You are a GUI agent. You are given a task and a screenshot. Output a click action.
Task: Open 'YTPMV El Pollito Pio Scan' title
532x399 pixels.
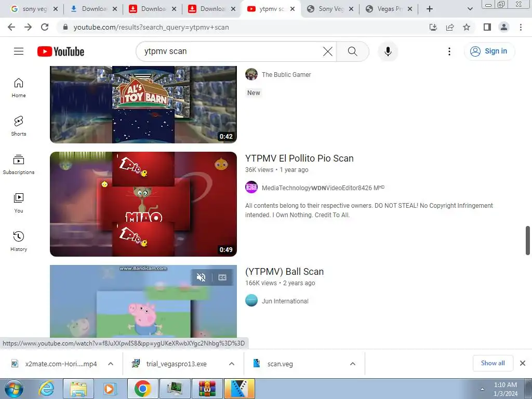[299, 158]
